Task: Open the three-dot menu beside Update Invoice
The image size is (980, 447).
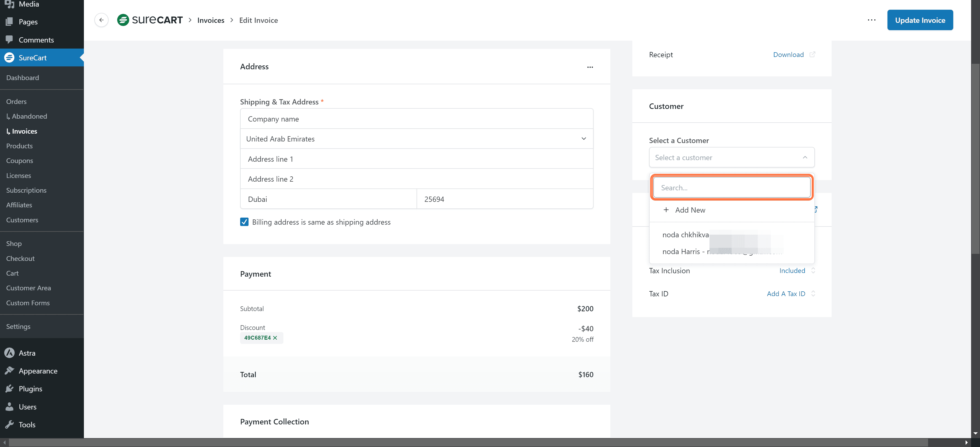Action: click(871, 20)
